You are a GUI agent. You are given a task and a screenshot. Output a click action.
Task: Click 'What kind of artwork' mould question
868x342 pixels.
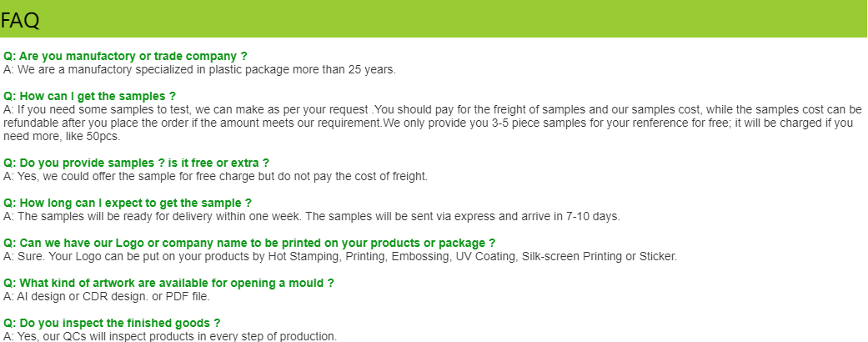tap(168, 283)
